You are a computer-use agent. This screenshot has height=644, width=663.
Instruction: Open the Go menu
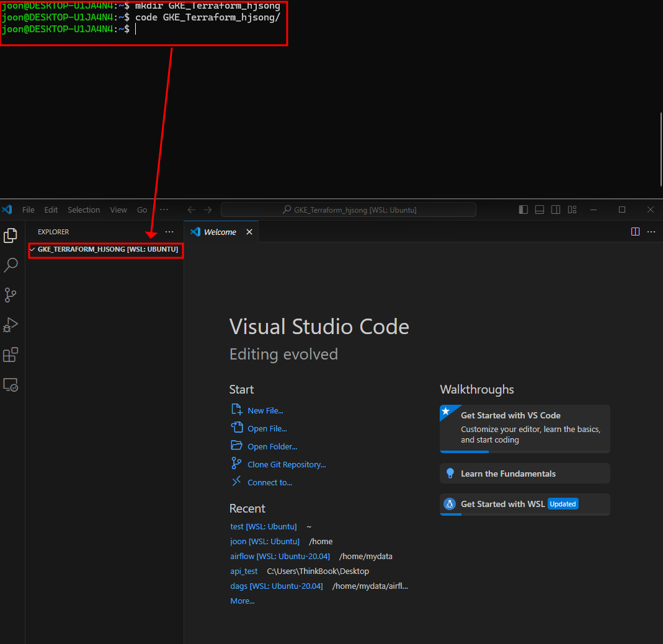click(x=142, y=210)
